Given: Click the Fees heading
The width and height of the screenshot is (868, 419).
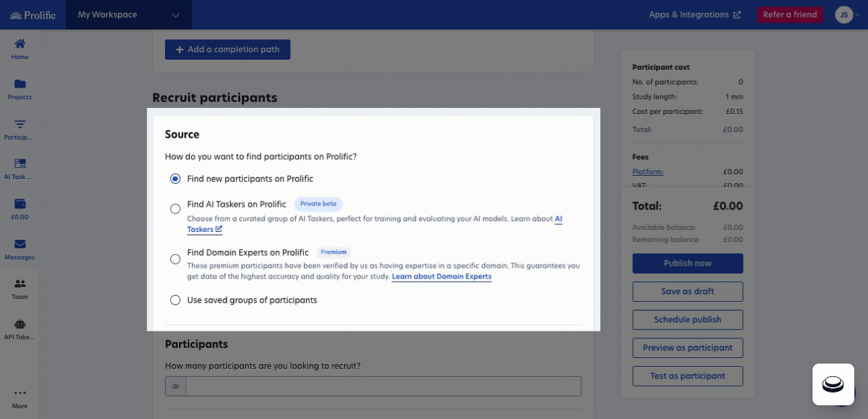Looking at the screenshot, I should pyautogui.click(x=642, y=157).
